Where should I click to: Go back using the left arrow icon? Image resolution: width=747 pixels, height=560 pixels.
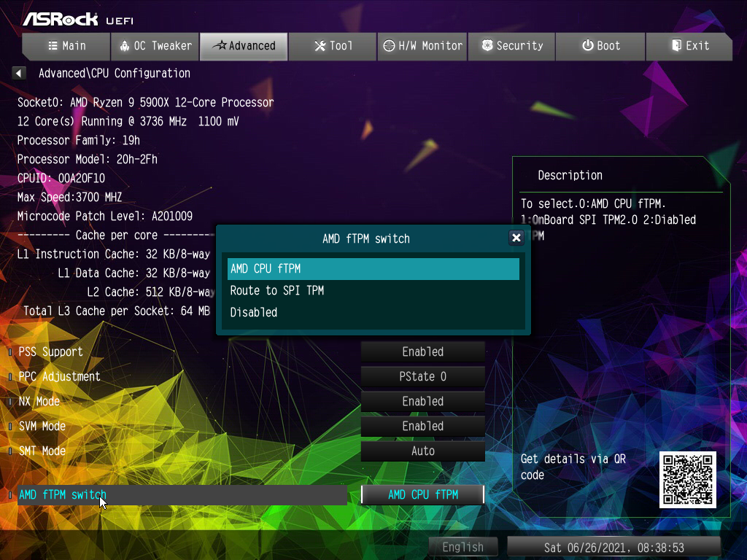tap(18, 74)
